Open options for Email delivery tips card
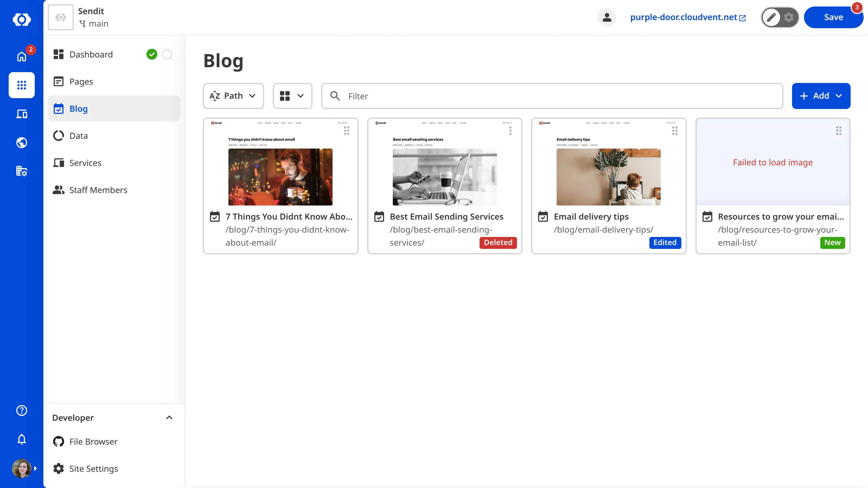Viewport: 868px width, 488px height. [675, 131]
